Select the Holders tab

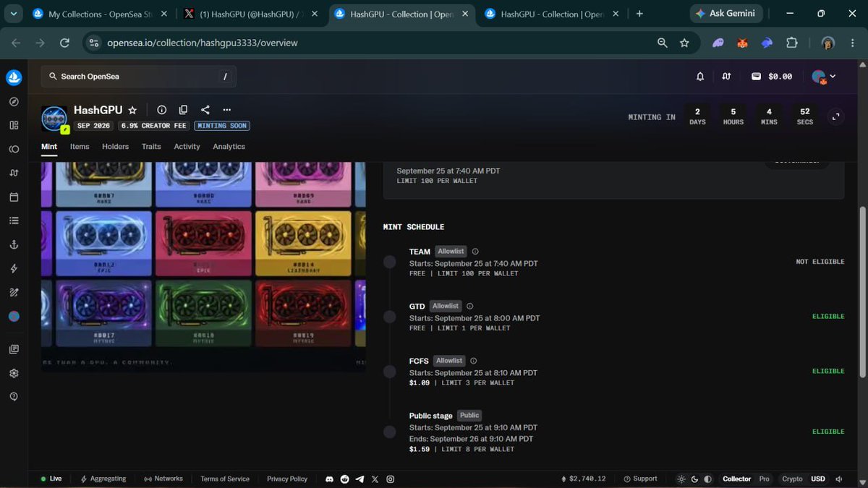(115, 147)
